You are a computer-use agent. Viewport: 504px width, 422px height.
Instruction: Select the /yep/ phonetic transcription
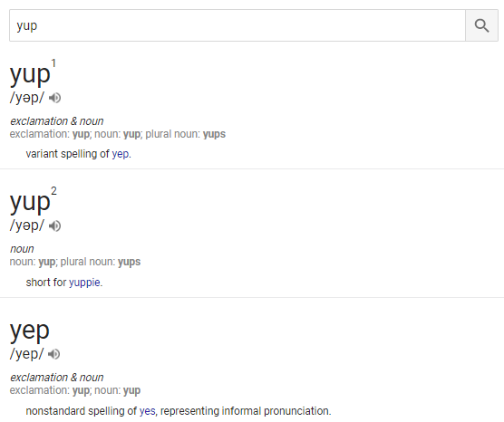26,354
